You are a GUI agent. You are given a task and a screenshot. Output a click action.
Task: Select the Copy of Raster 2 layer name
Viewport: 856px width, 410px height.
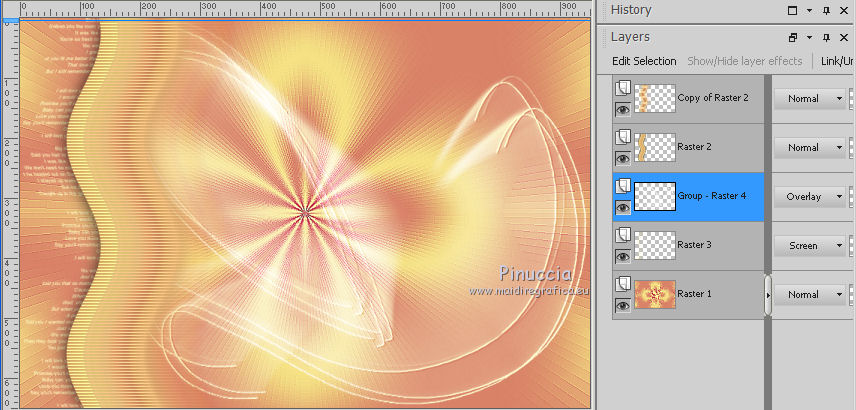(712, 98)
